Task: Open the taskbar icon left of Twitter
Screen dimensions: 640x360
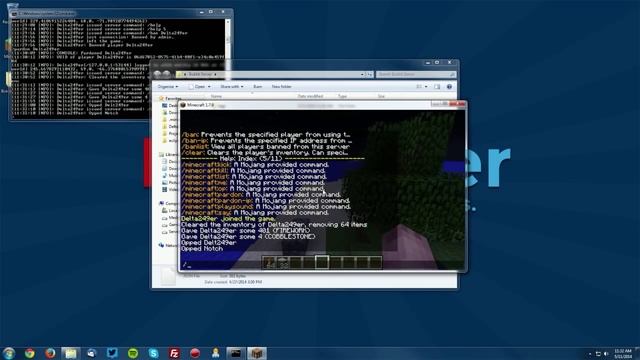Action: point(91,353)
